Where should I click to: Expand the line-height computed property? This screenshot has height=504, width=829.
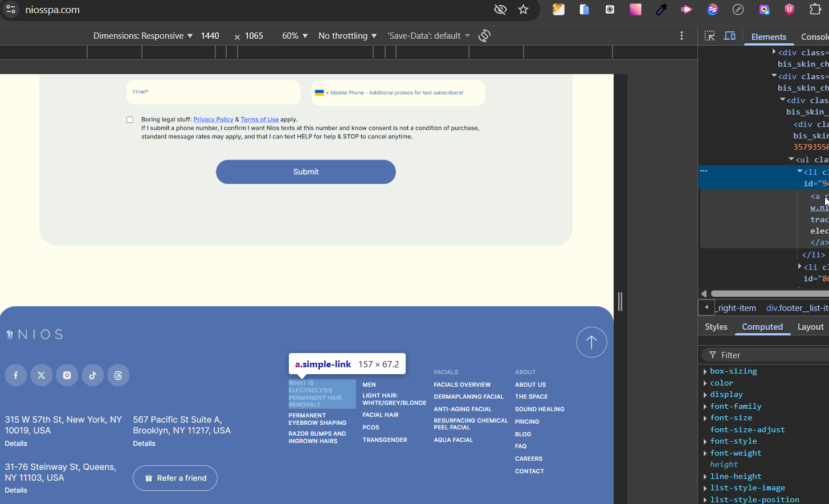click(x=705, y=477)
